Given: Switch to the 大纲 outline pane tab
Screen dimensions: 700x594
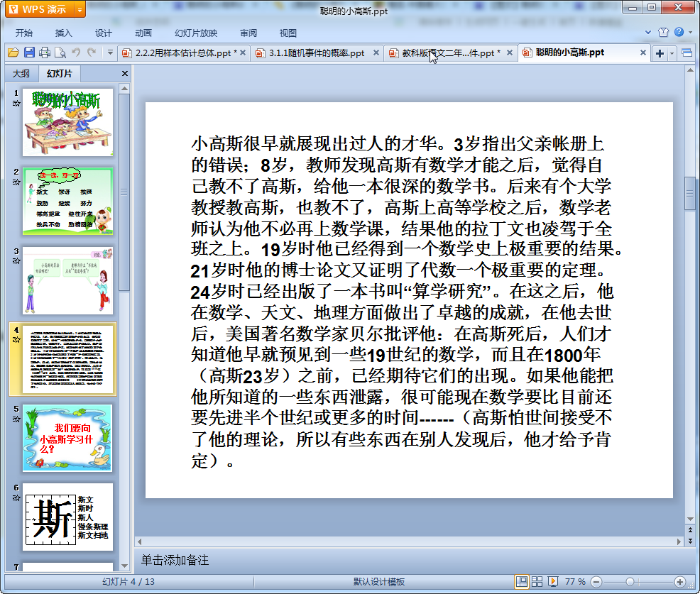Looking at the screenshot, I should 21,74.
